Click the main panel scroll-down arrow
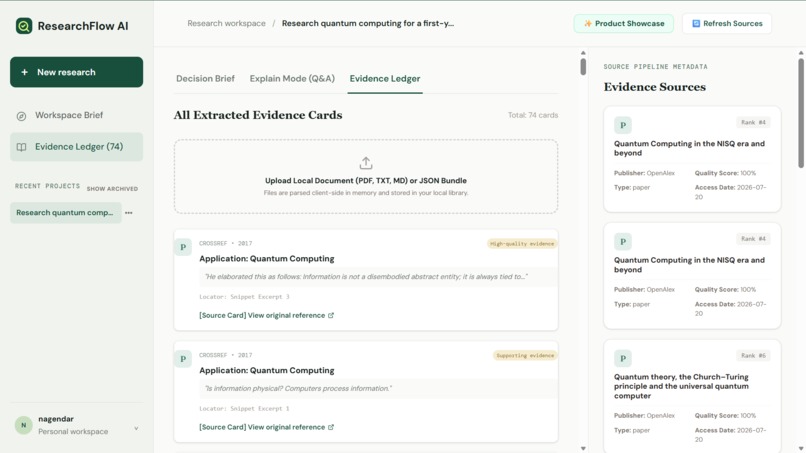 point(583,448)
